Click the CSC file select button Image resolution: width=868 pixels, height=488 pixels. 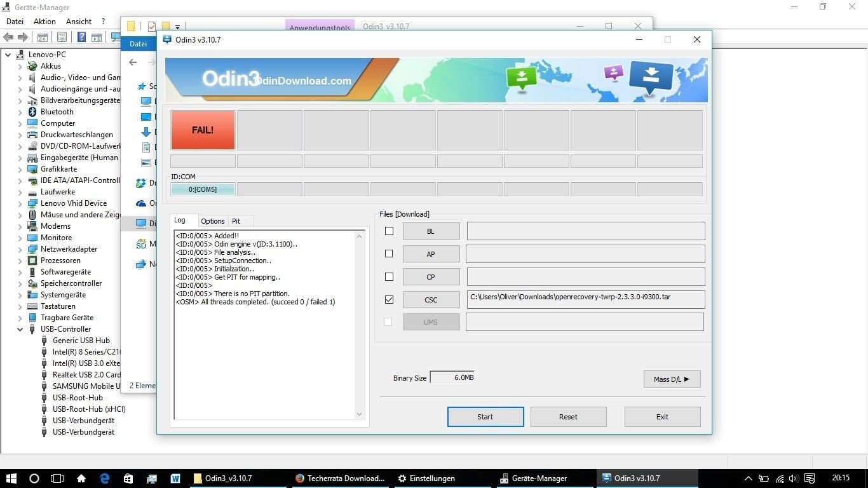pos(431,300)
